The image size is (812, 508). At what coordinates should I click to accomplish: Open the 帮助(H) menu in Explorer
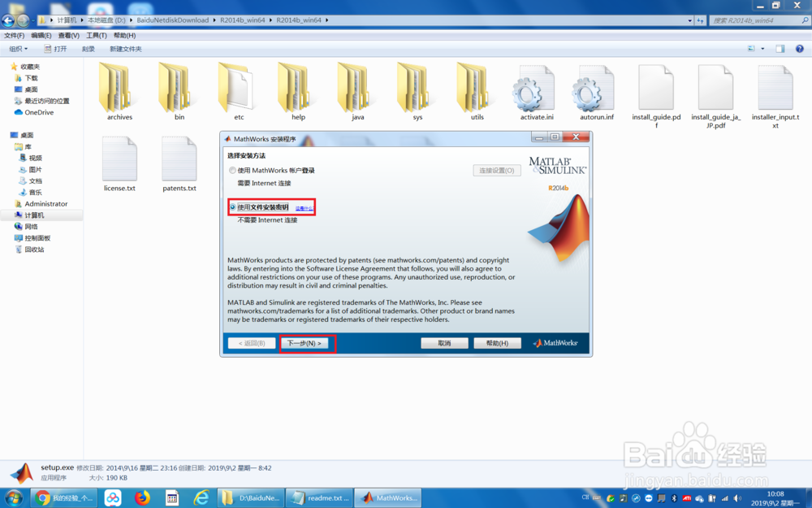[124, 35]
